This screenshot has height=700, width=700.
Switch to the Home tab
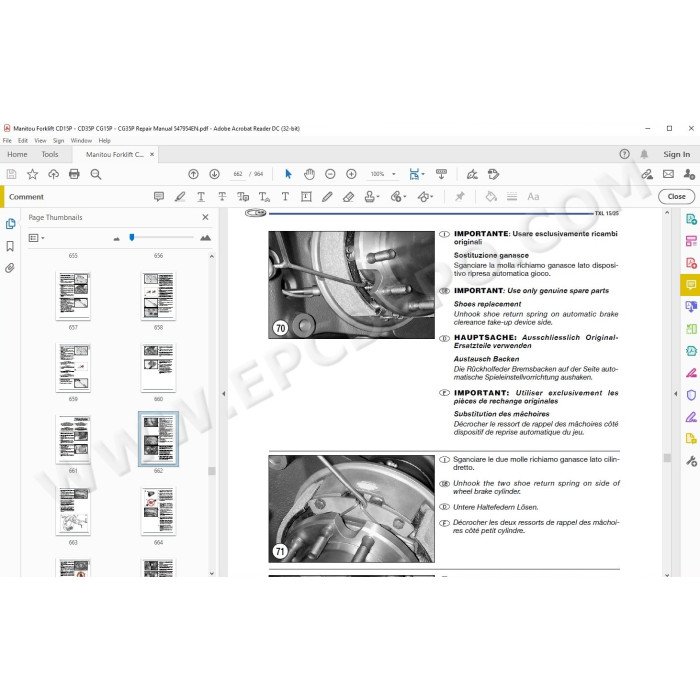pos(17,154)
